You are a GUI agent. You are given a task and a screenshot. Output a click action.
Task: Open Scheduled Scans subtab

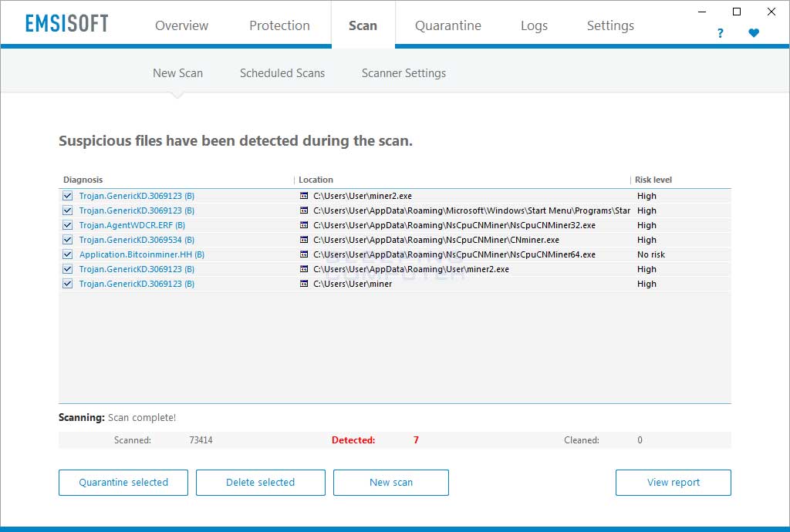click(x=282, y=73)
